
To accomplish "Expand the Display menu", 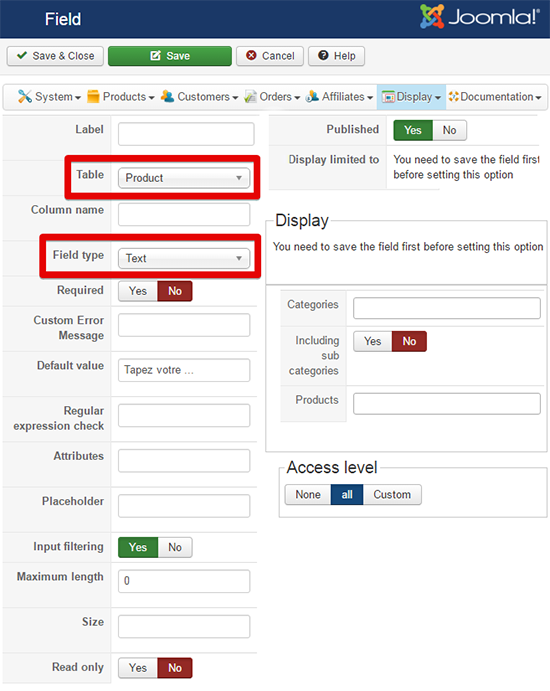I will coord(411,97).
